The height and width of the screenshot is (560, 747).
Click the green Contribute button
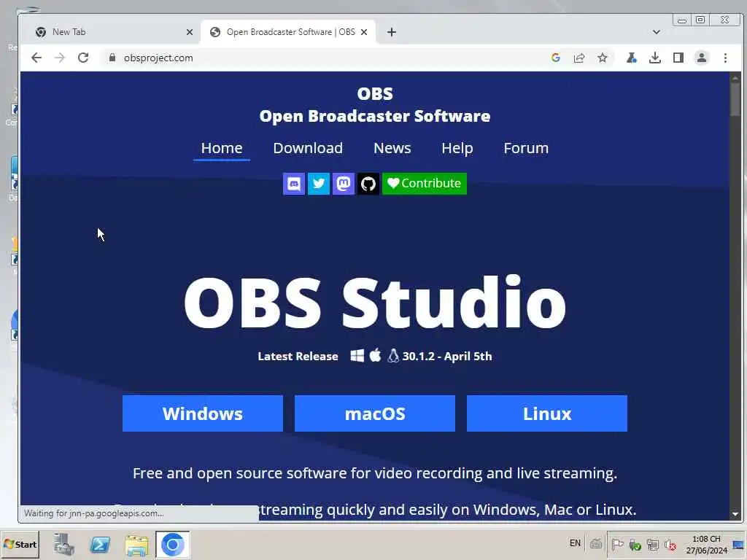coord(425,183)
